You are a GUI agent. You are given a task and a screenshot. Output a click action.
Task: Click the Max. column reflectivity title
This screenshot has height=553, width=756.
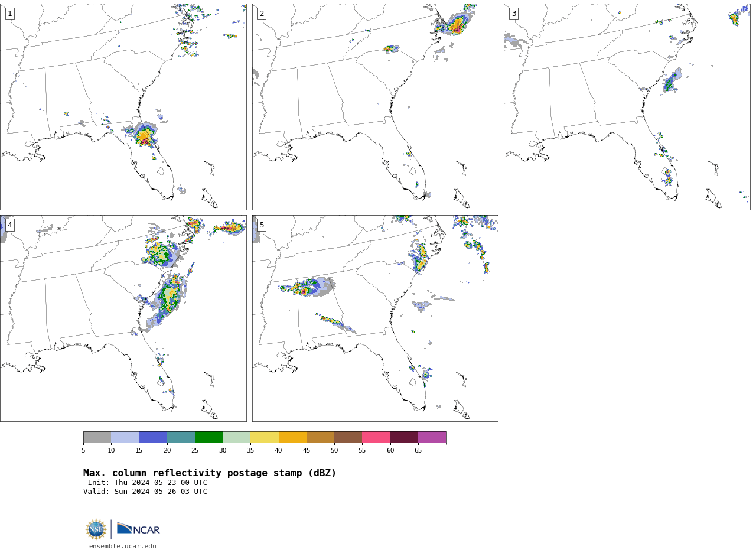coord(210,473)
